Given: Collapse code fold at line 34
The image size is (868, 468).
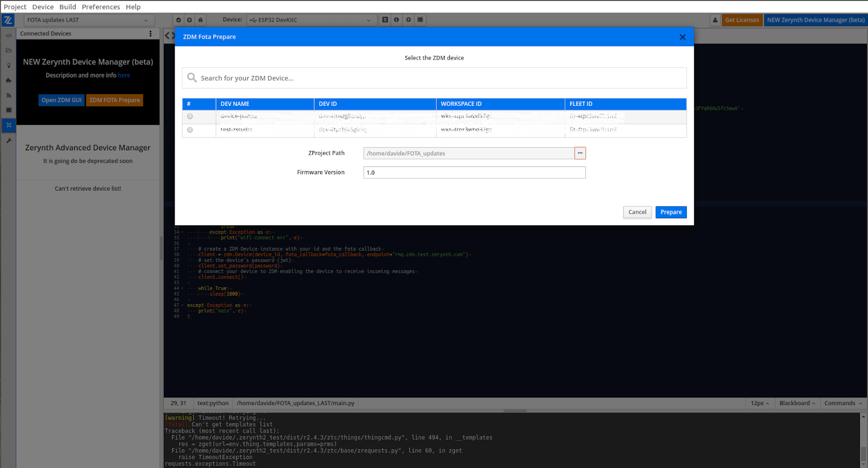Looking at the screenshot, I should point(182,232).
